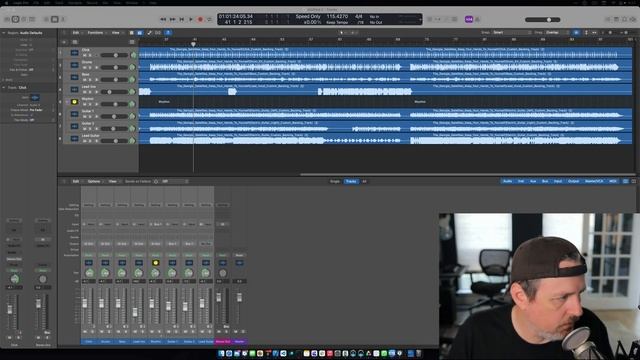This screenshot has height=360, width=640.
Task: Duplicate track with the button beside plus
Action: pos(75,42)
